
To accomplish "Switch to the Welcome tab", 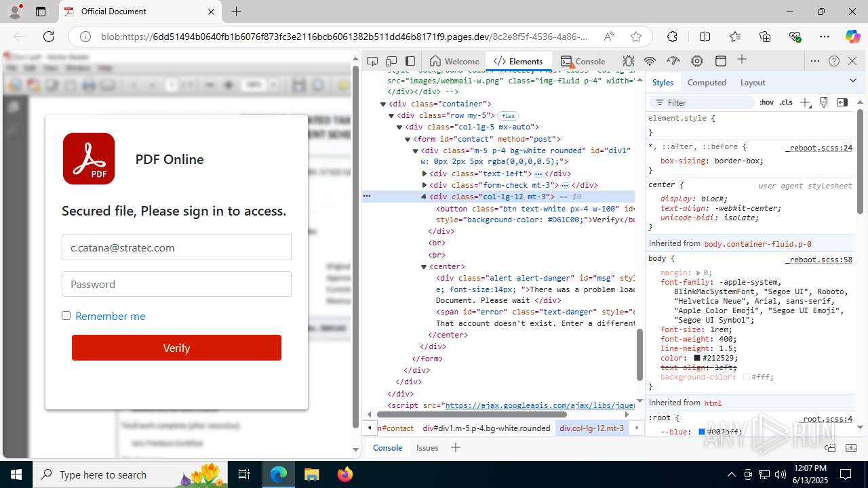I will (454, 61).
